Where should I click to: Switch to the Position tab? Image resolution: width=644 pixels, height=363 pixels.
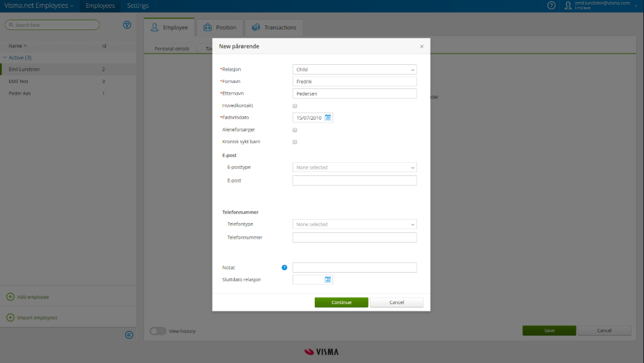tap(220, 27)
